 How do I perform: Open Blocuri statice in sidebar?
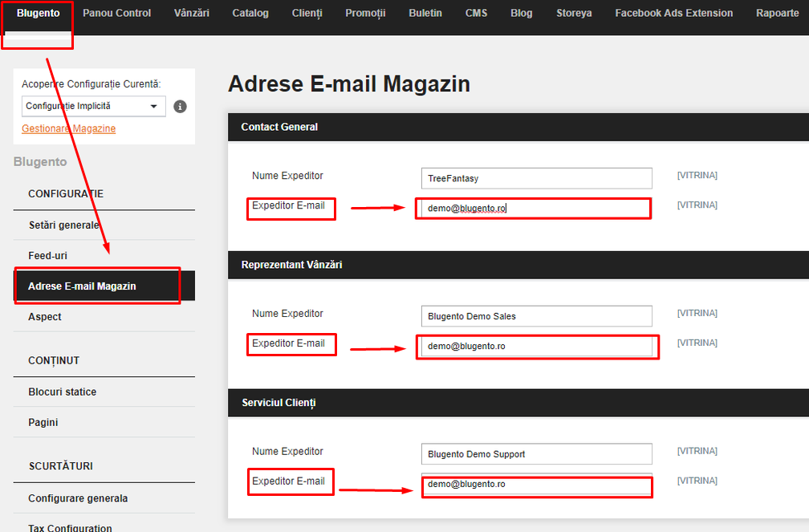coord(104,392)
